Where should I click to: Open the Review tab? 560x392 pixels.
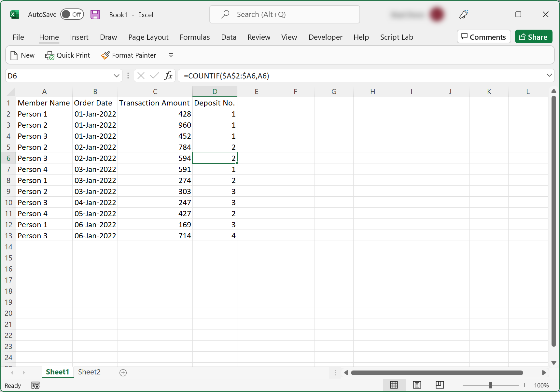(x=259, y=37)
